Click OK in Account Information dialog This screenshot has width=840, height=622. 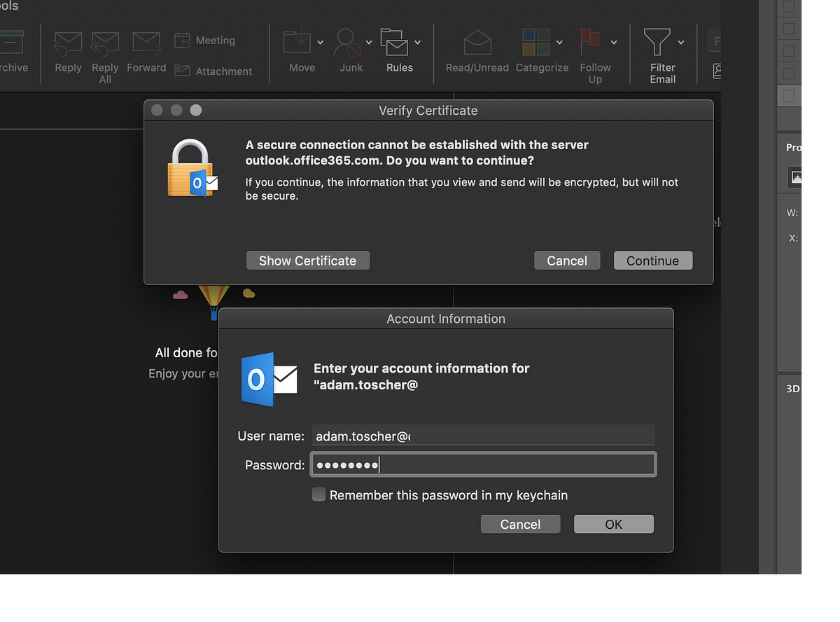point(614,524)
